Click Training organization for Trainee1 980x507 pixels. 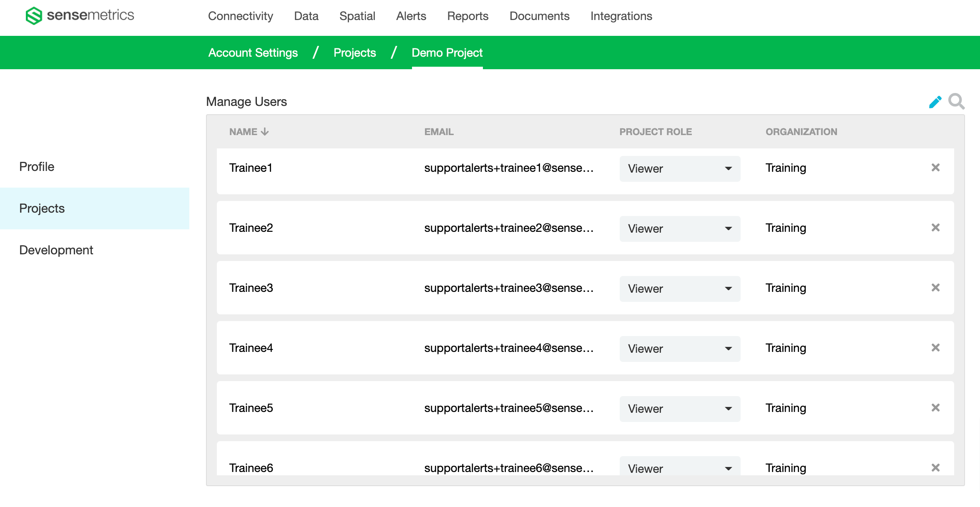click(x=786, y=168)
